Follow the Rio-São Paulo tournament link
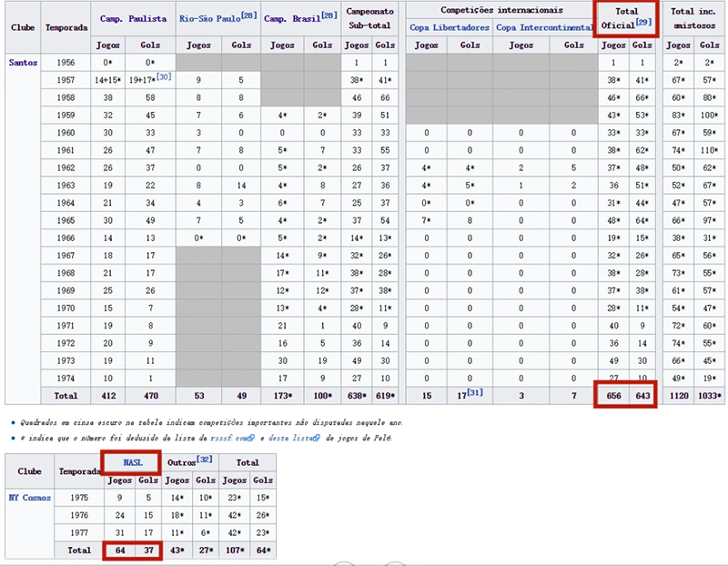 tap(210, 18)
